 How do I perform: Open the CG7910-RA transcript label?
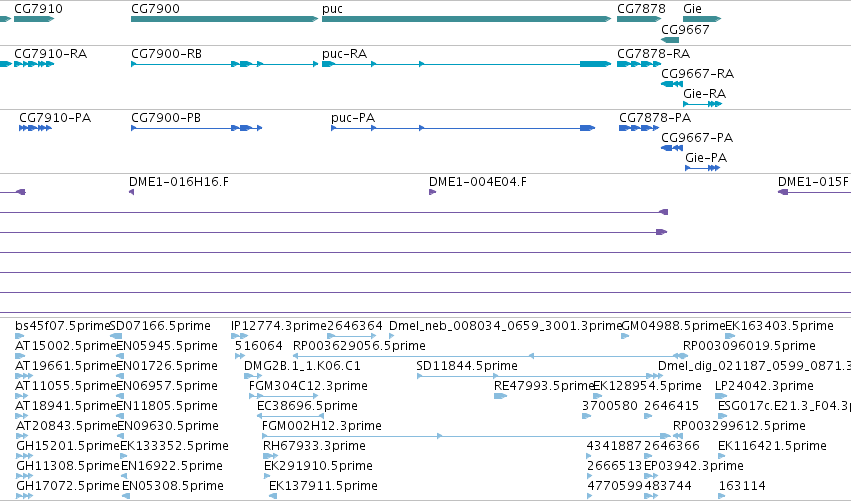coord(50,54)
